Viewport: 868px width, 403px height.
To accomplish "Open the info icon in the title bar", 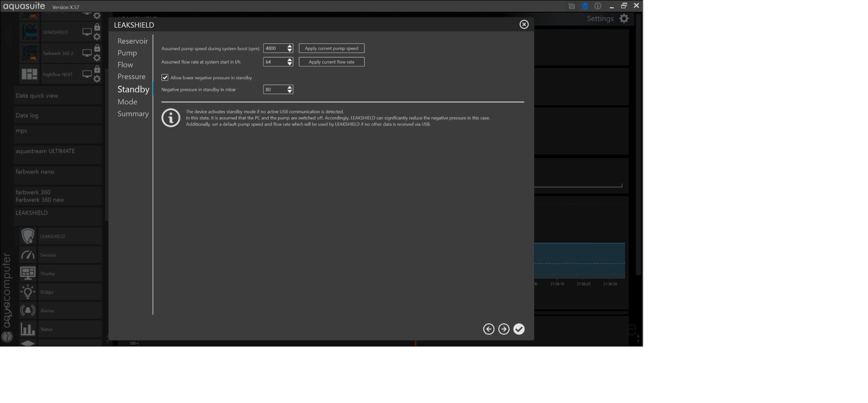I will (598, 6).
